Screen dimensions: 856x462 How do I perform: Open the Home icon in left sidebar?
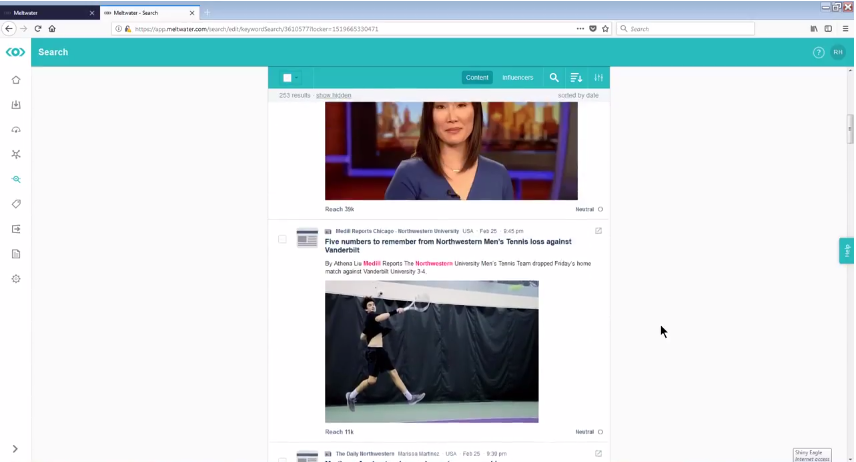point(16,80)
